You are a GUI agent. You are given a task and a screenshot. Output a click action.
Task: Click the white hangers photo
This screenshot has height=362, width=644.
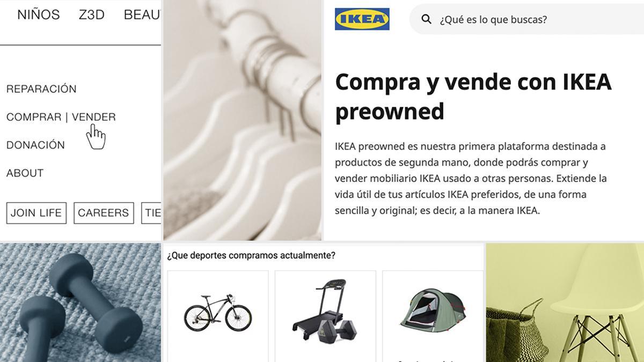point(243,120)
